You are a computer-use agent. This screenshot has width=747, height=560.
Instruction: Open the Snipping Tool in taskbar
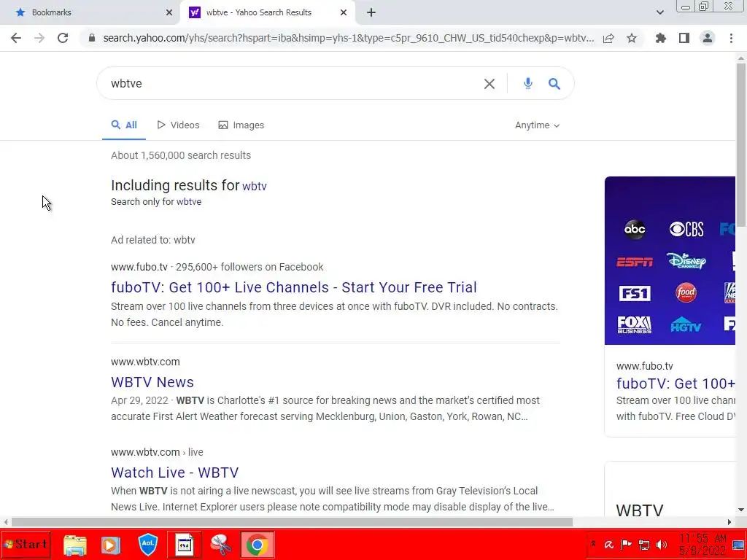coord(220,544)
